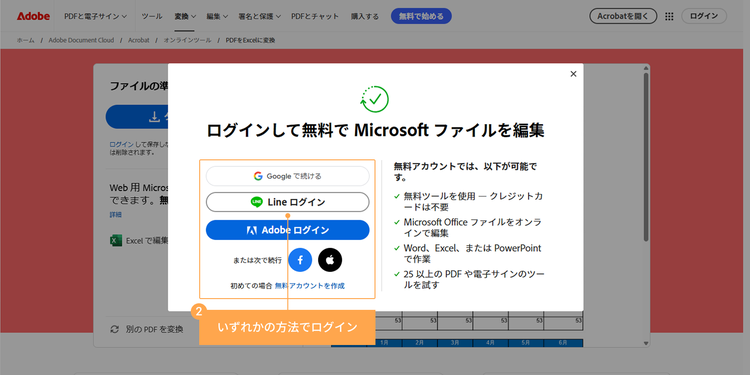Click the top-right ログイン button

(704, 16)
